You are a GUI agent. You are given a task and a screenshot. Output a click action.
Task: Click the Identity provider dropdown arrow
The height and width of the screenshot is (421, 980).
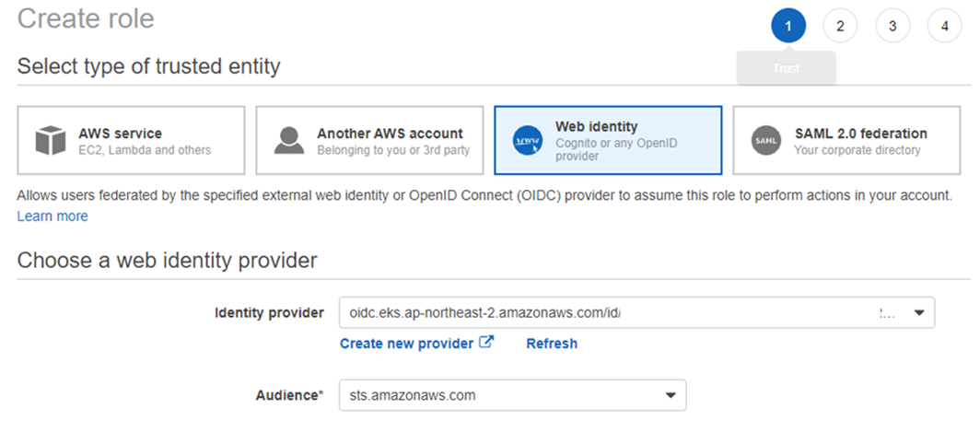(919, 313)
